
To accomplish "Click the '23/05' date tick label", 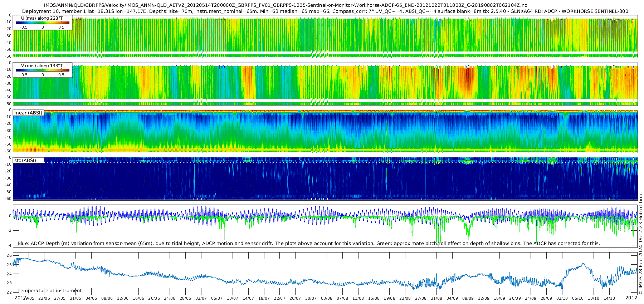I will click(x=44, y=298).
